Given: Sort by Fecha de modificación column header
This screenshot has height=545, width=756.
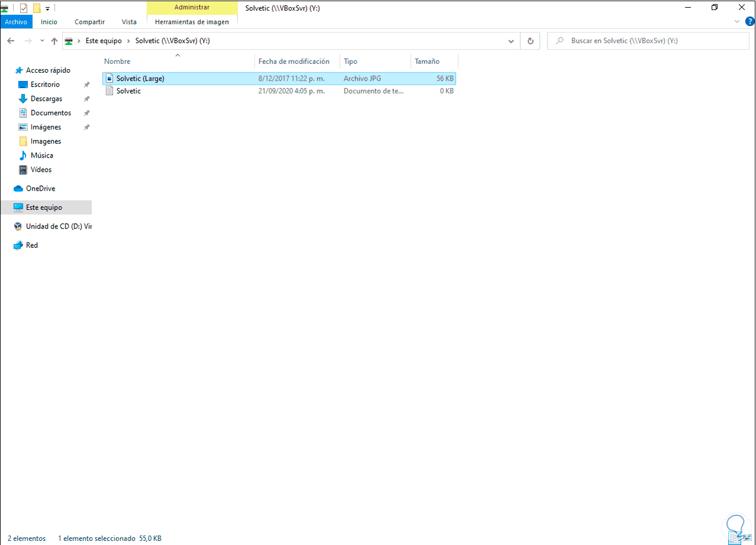Looking at the screenshot, I should tap(294, 62).
